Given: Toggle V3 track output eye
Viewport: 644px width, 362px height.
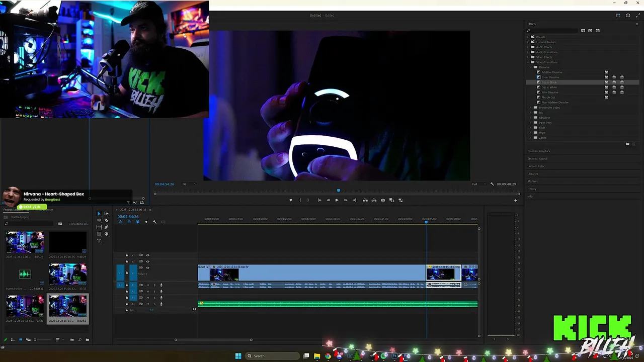Looking at the screenshot, I should (147, 255).
